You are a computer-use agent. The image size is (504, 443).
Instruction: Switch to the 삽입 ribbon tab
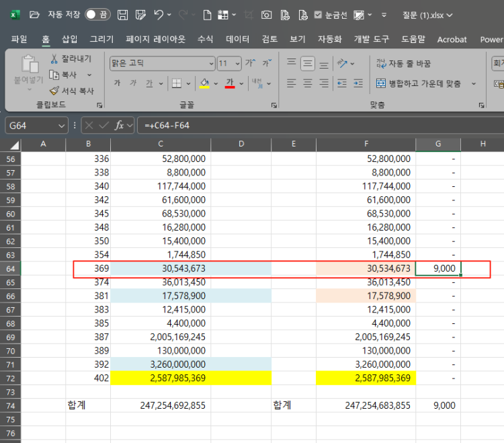(x=69, y=39)
